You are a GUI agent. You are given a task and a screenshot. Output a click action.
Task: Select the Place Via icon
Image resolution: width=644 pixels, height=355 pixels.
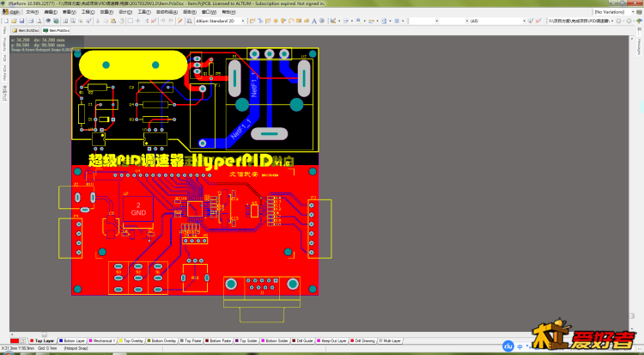[283, 21]
